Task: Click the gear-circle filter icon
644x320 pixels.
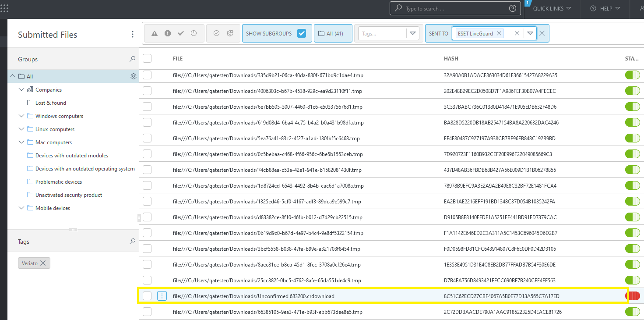Action: tap(230, 33)
